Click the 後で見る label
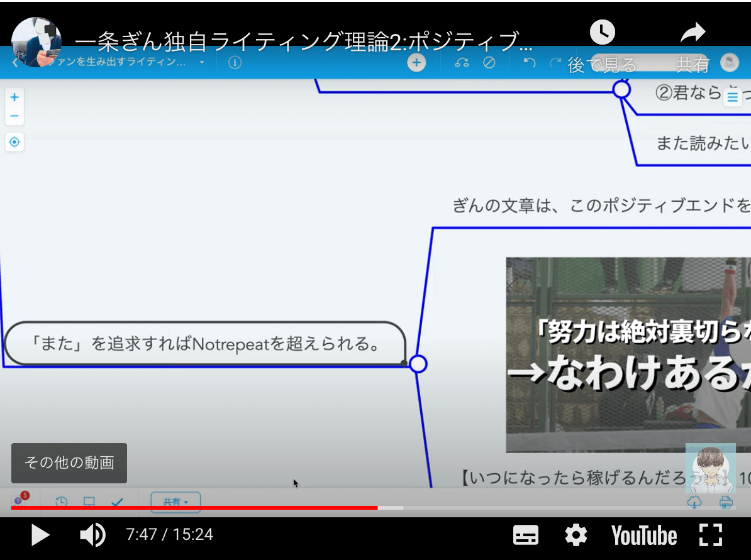The image size is (751, 560). point(602,65)
